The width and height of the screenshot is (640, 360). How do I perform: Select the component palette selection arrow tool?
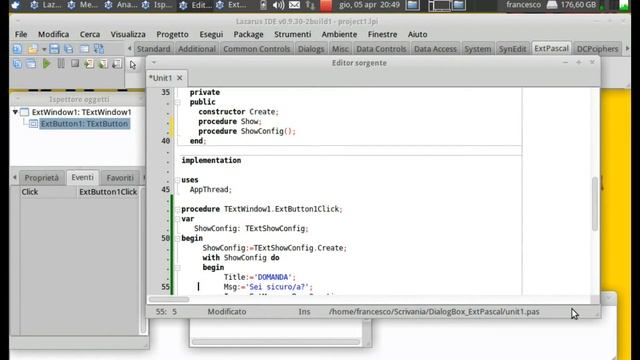tap(133, 64)
